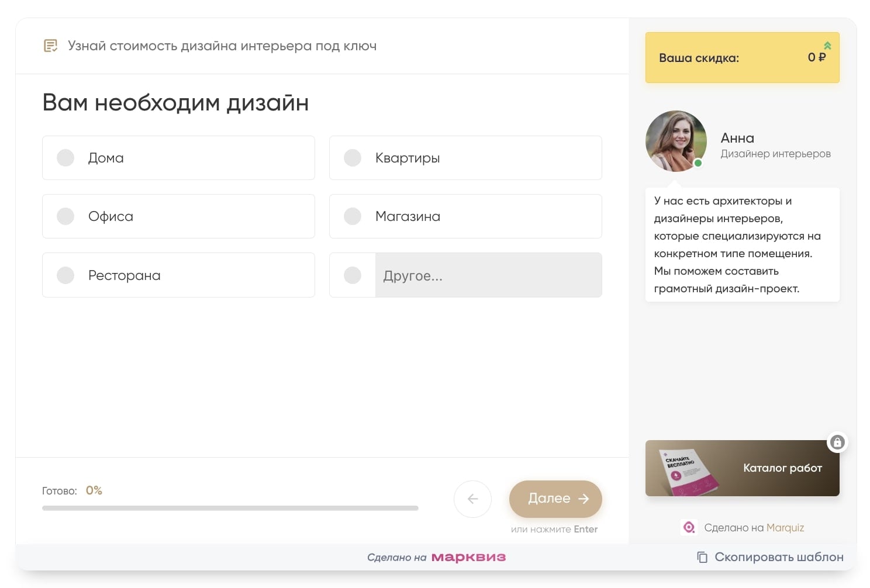Open the Marquiz link in sidebar
The image size is (870, 588).
[x=785, y=528]
